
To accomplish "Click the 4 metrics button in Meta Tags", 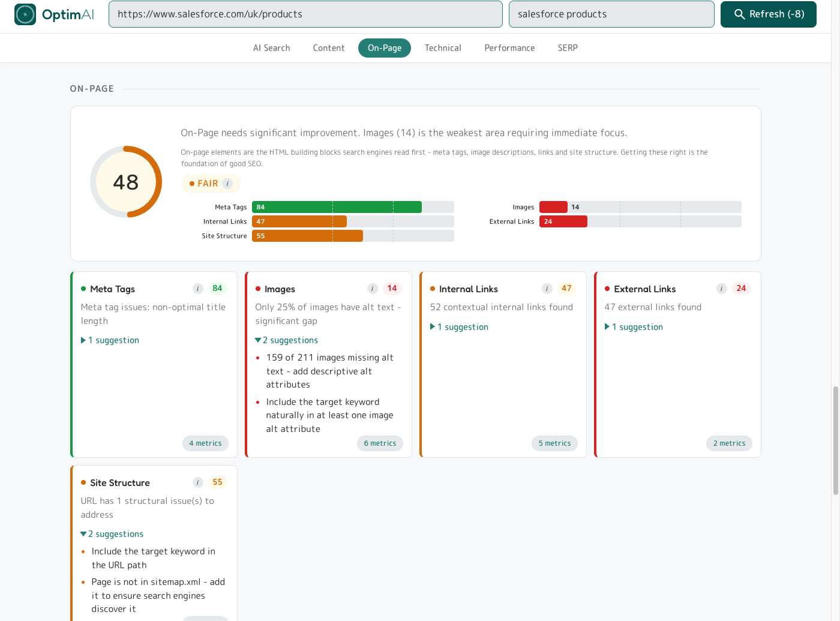I will [x=205, y=443].
